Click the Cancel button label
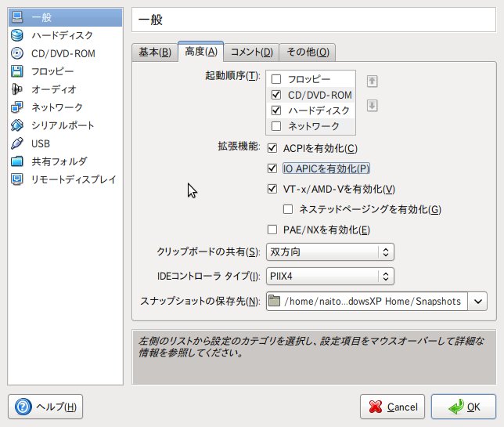504x427 pixels. (402, 407)
